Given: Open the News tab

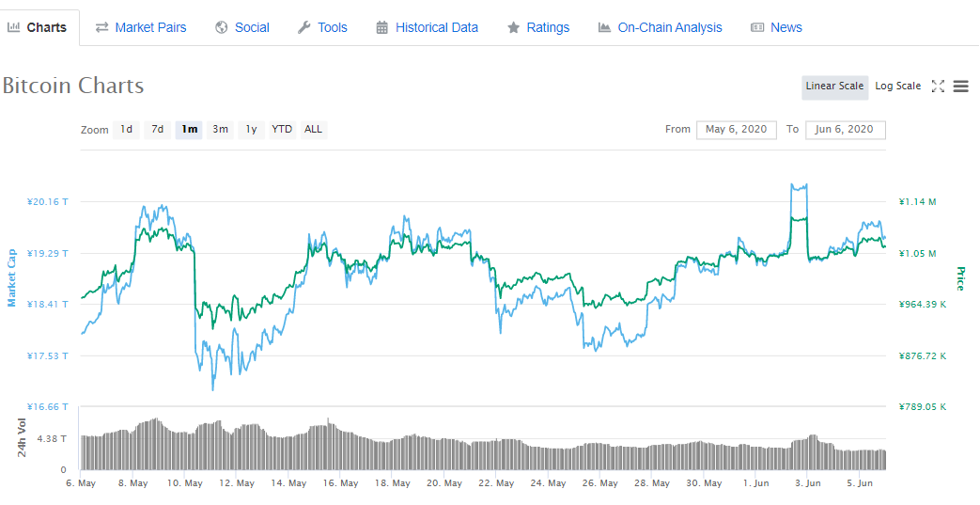Looking at the screenshot, I should tap(786, 27).
